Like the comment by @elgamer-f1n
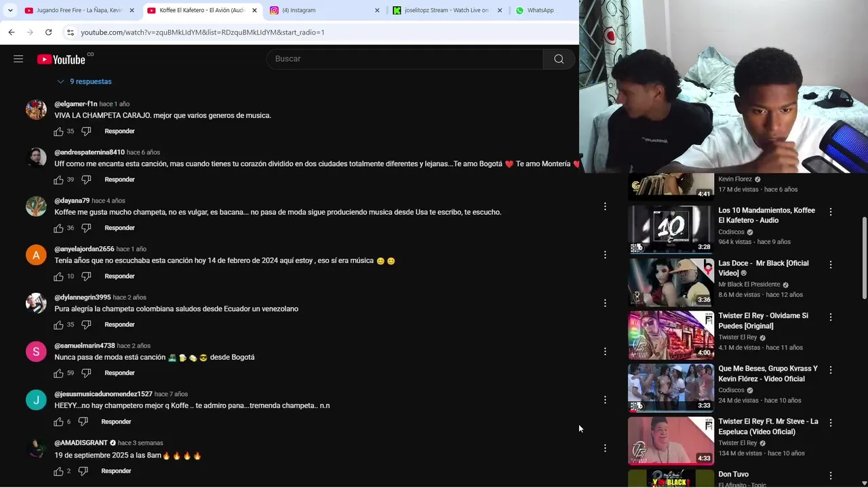This screenshot has height=488, width=868. pyautogui.click(x=58, y=131)
